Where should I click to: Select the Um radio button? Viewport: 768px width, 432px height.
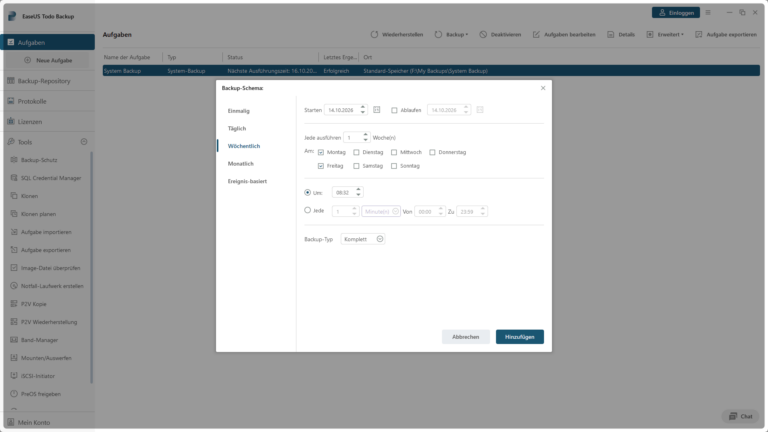(x=308, y=192)
